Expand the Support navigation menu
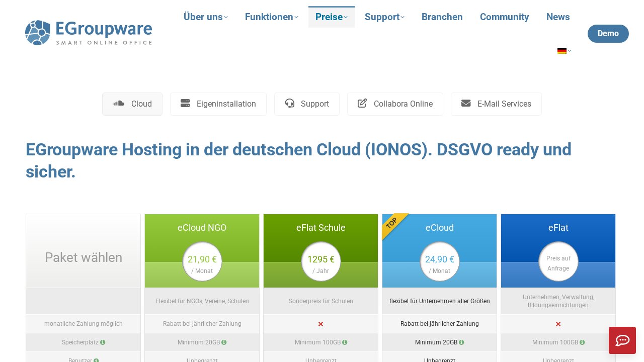The image size is (644, 362). [384, 17]
